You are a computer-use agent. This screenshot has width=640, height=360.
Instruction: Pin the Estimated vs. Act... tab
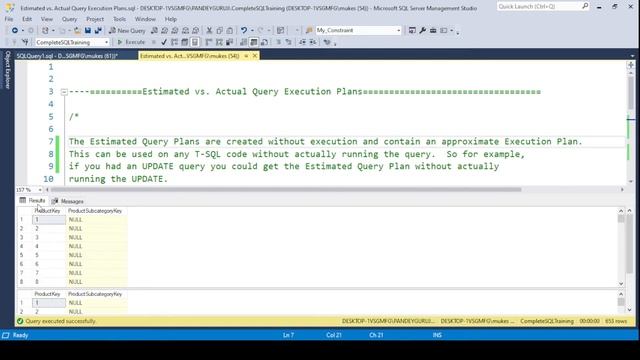[246, 56]
